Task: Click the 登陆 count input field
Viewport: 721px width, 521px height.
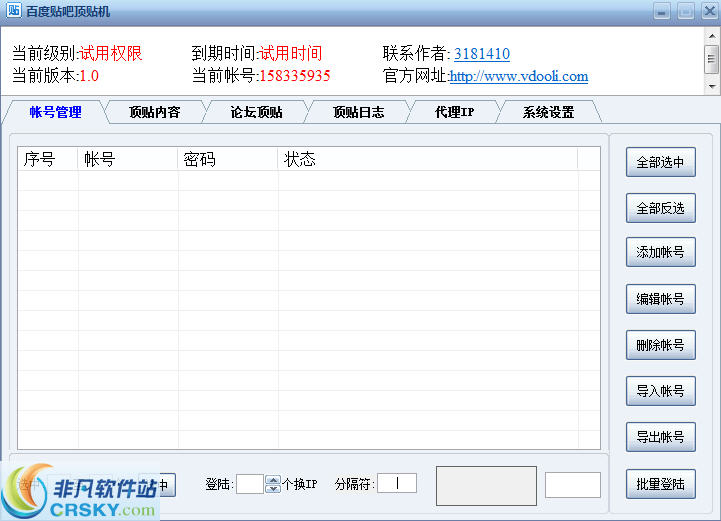Action: pos(250,484)
